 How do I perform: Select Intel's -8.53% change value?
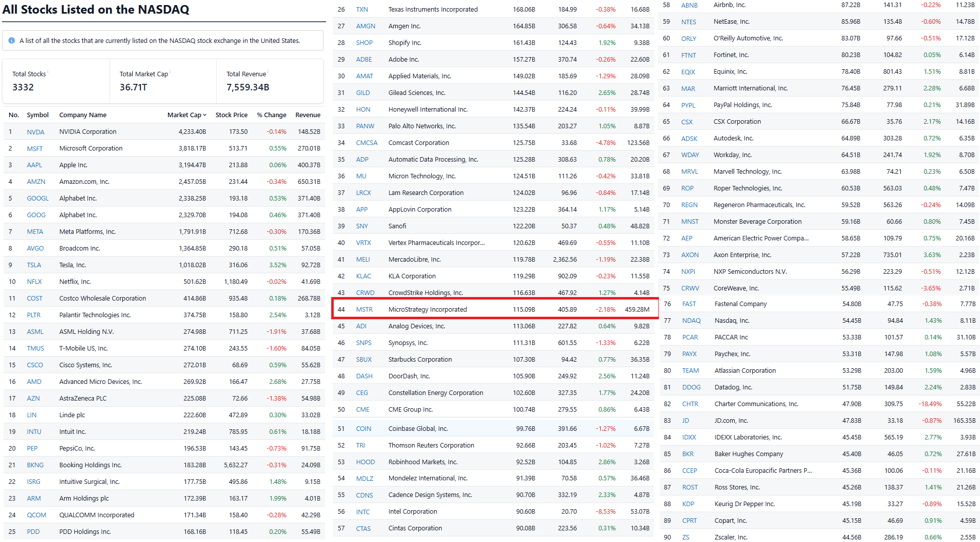click(x=605, y=512)
